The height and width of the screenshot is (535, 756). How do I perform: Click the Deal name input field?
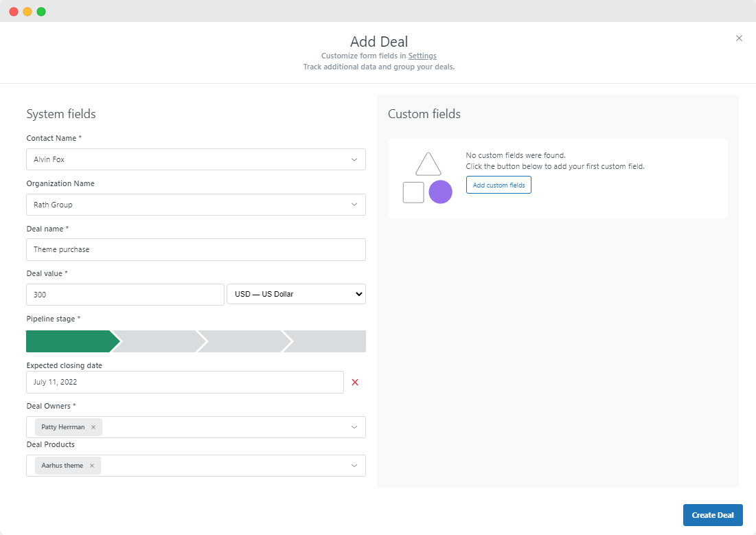pos(196,249)
